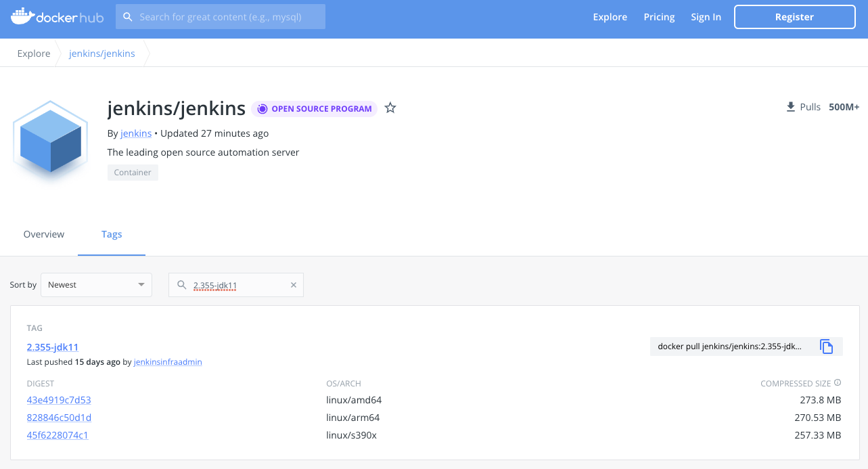Click the linux/s390x architecture text
Viewport: 868px width, 469px height.
[x=352, y=435]
